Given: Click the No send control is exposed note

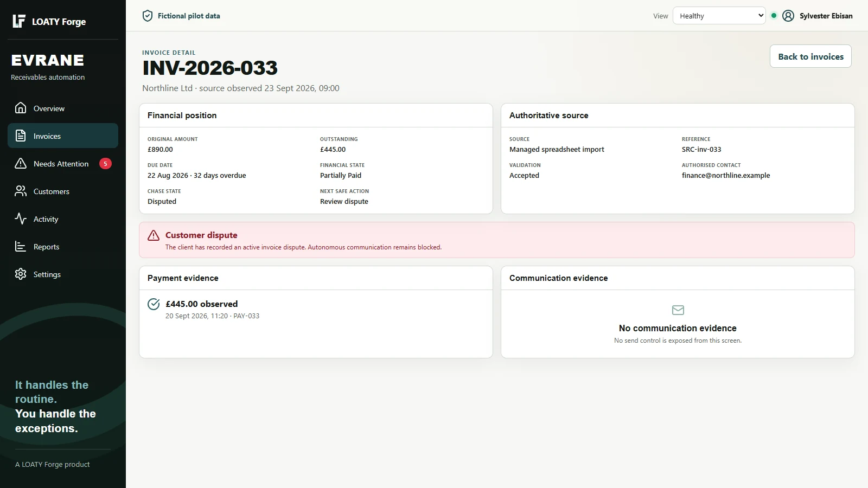Looking at the screenshot, I should (678, 341).
